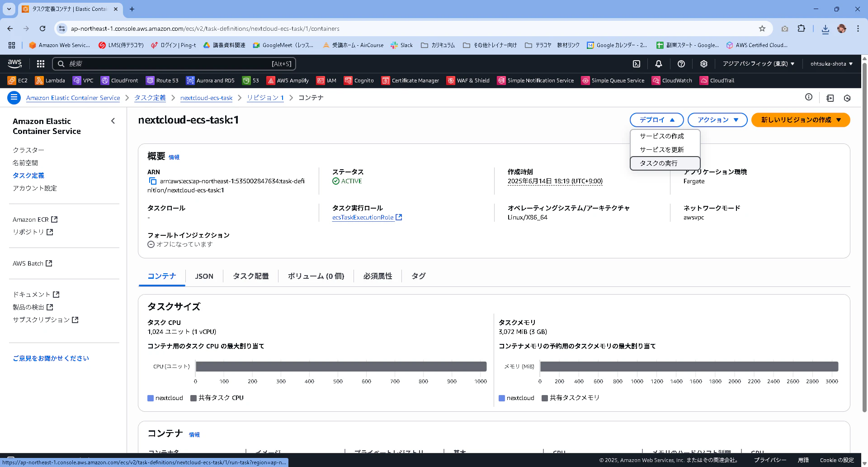This screenshot has width=868, height=467.
Task: Click ご意見をお聞かせください feedback link
Action: 51,358
